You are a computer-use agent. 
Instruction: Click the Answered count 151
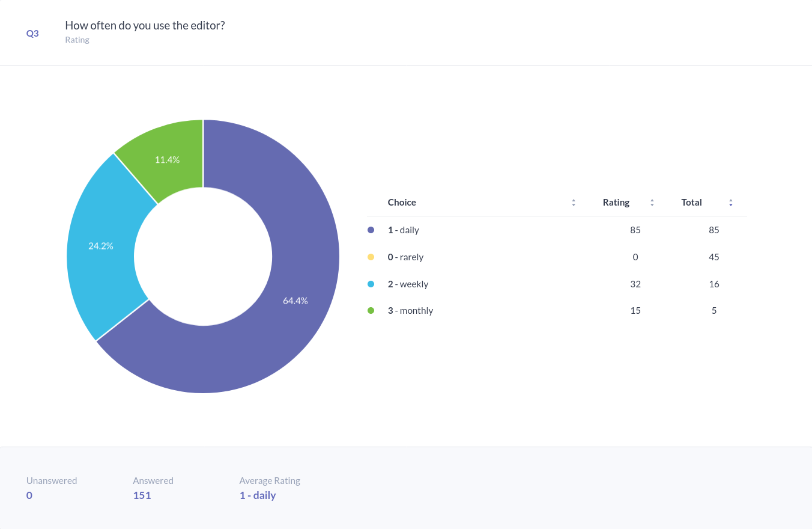click(x=142, y=495)
